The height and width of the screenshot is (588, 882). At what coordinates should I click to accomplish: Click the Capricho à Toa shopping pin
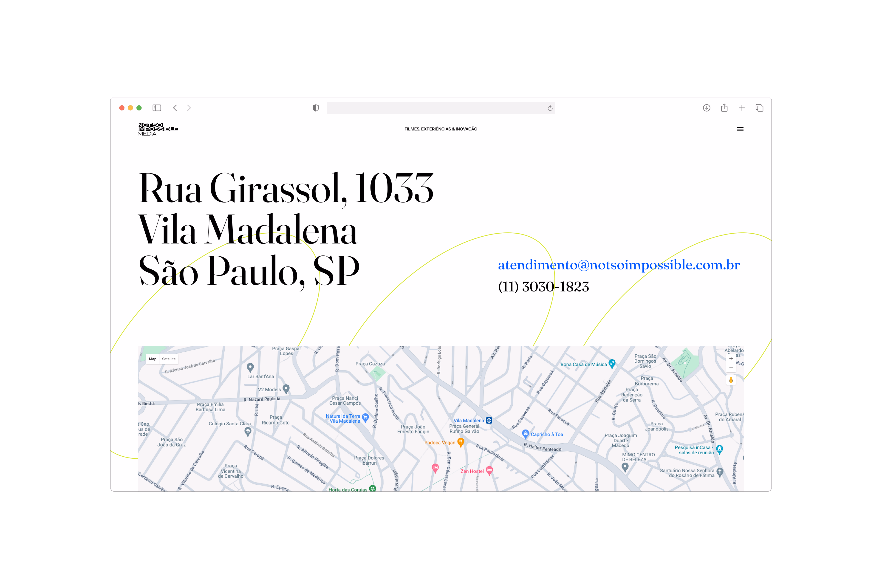tap(525, 434)
